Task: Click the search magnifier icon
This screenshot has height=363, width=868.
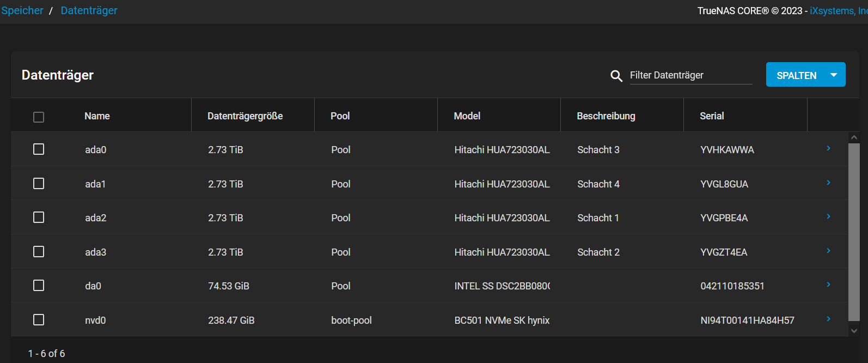Action: pyautogui.click(x=616, y=76)
